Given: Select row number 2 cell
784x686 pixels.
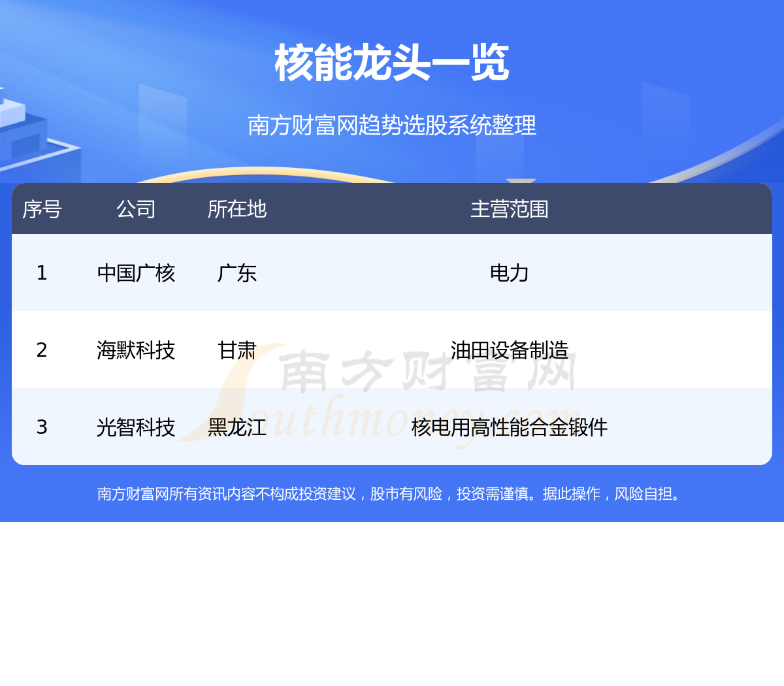Looking at the screenshot, I should coord(42,350).
